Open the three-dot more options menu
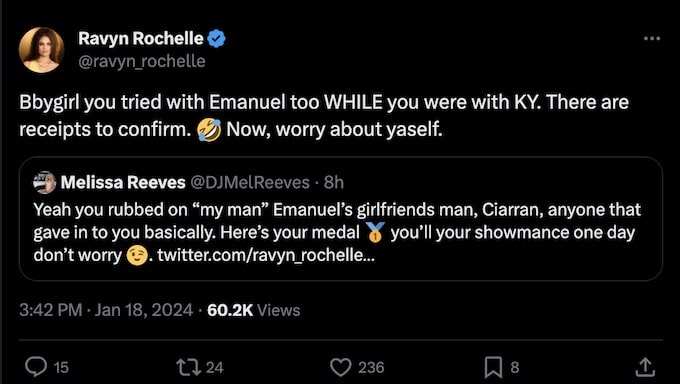The height and width of the screenshot is (384, 680). coord(652,39)
